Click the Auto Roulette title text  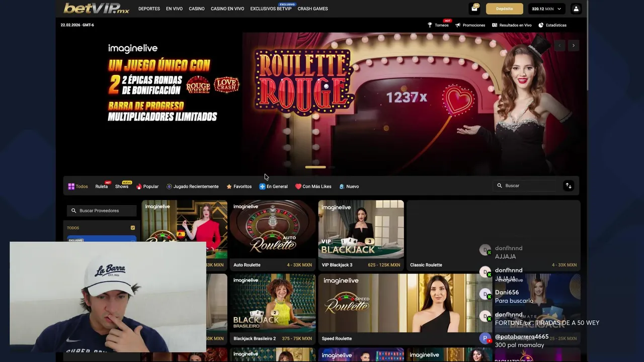(x=247, y=265)
